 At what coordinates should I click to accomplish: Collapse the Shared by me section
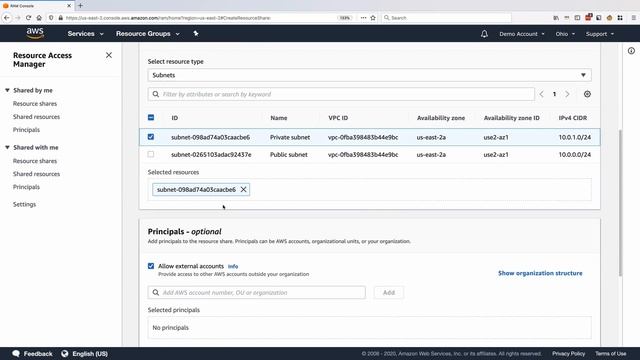[7, 90]
